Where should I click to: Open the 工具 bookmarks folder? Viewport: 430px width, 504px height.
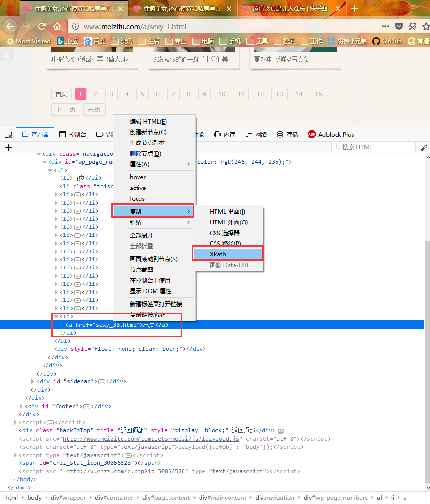257,41
